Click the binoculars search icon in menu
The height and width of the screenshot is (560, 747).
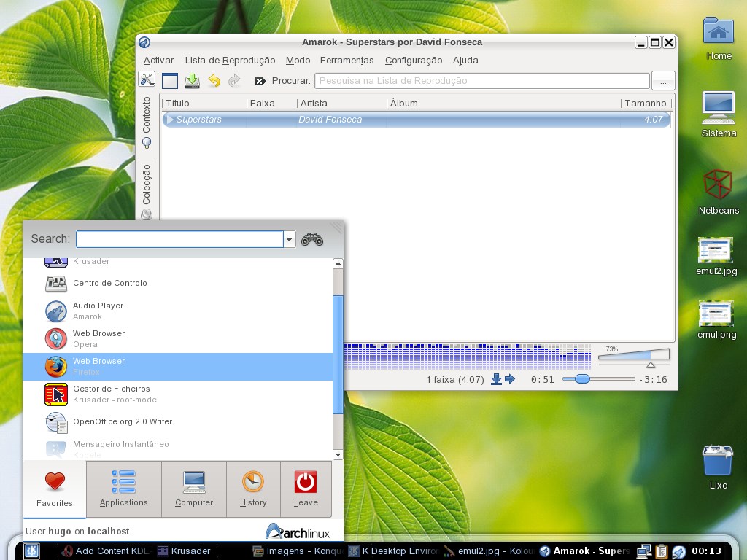[x=312, y=238]
